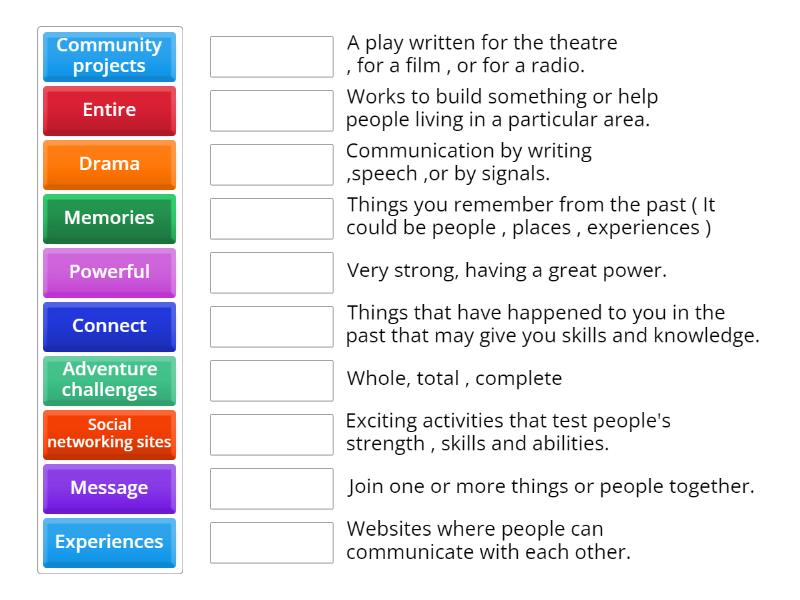Image resolution: width=800 pixels, height=600 pixels.
Task: Pick the purple Message tile
Action: [109, 488]
